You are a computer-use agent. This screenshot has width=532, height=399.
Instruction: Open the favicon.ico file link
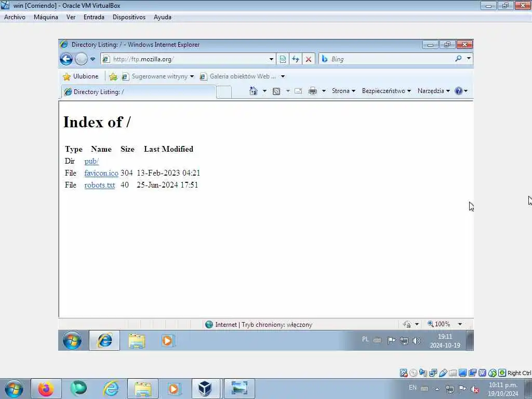click(x=101, y=173)
